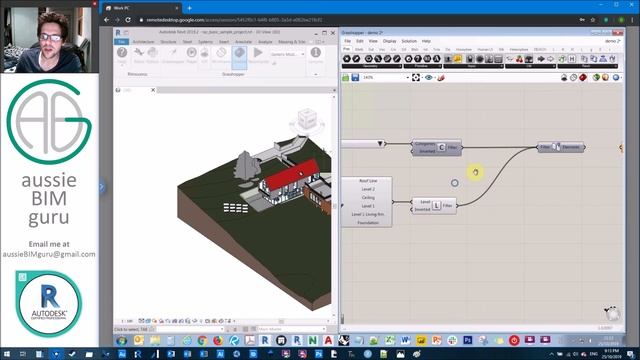640x360 pixels.
Task: Open Grasshopper's Display menu
Action: [x=389, y=41]
